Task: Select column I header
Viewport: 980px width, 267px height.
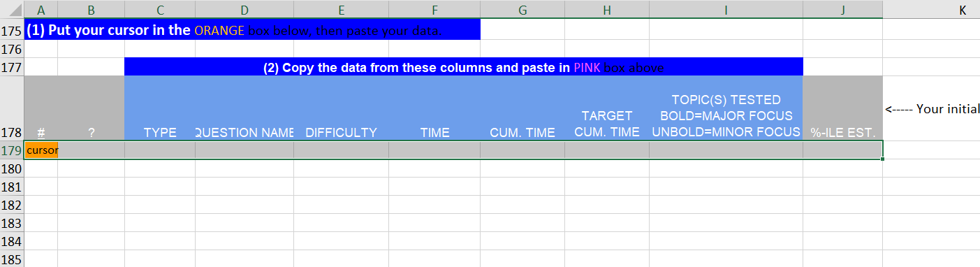Action: [726, 10]
